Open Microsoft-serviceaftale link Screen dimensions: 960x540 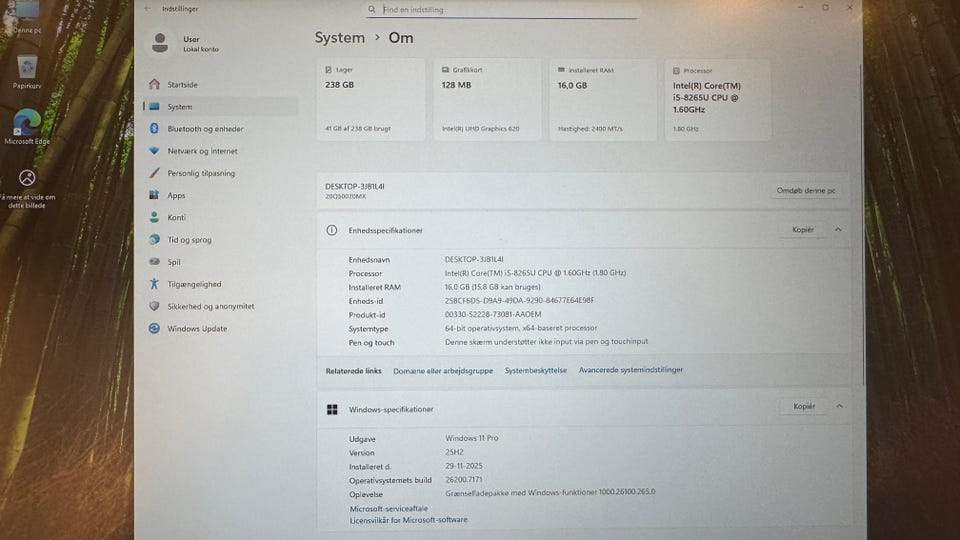pyautogui.click(x=389, y=508)
